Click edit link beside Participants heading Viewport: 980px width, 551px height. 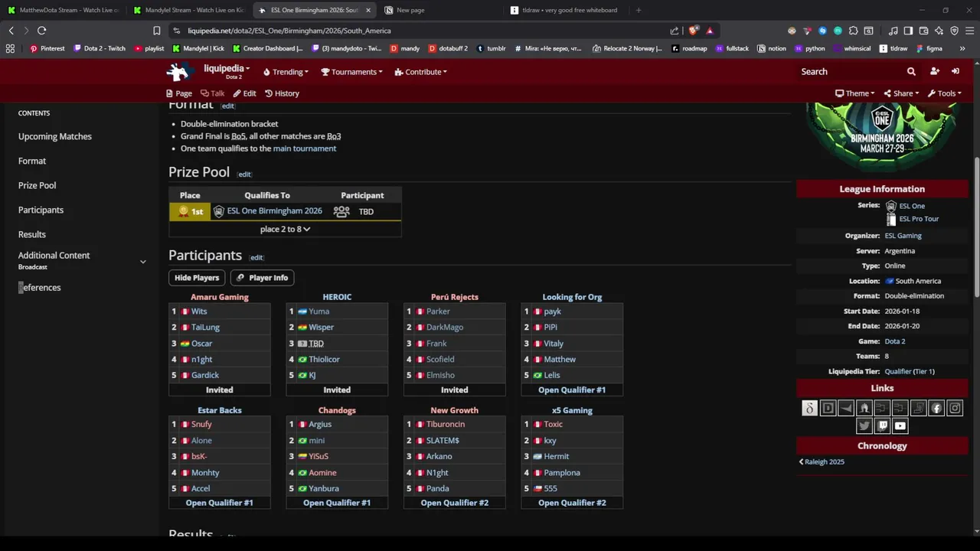256,258
